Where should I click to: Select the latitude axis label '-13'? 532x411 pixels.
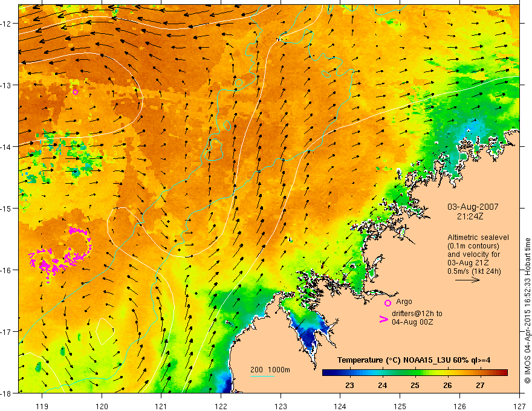tap(6, 85)
